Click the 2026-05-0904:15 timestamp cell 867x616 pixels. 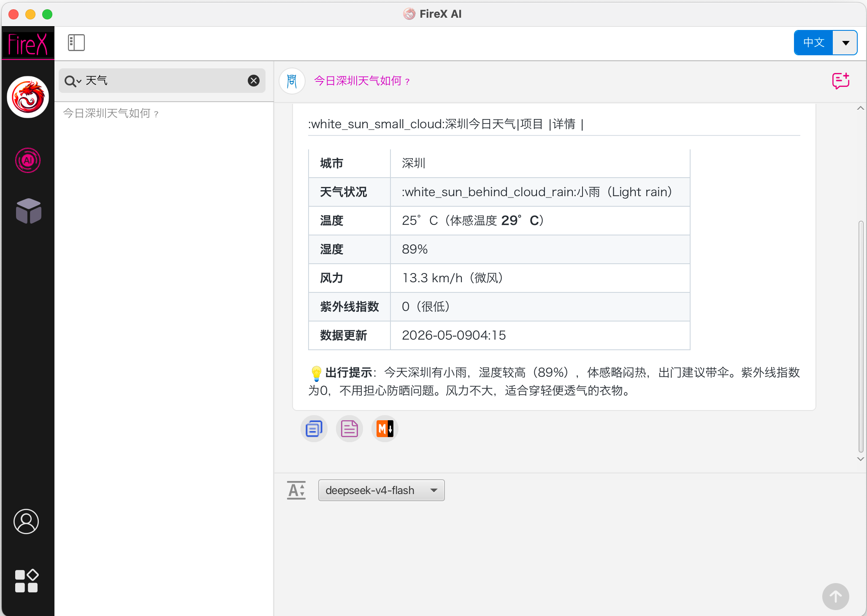click(540, 335)
